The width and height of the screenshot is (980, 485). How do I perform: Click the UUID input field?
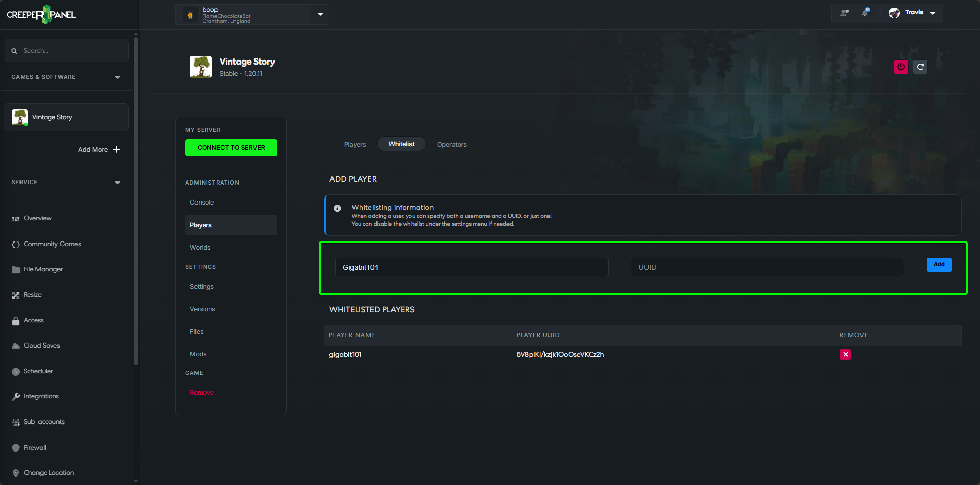pyautogui.click(x=767, y=267)
